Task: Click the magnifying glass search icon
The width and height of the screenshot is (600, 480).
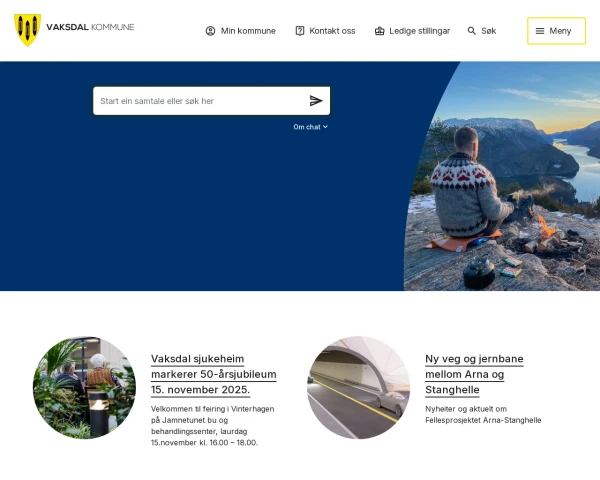Action: (471, 31)
